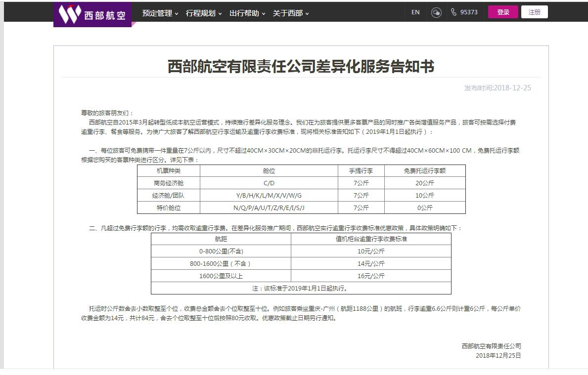Open the WeChat icon in header

click(436, 13)
